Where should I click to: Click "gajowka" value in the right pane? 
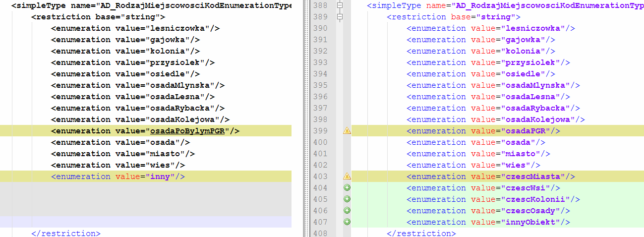(x=523, y=40)
